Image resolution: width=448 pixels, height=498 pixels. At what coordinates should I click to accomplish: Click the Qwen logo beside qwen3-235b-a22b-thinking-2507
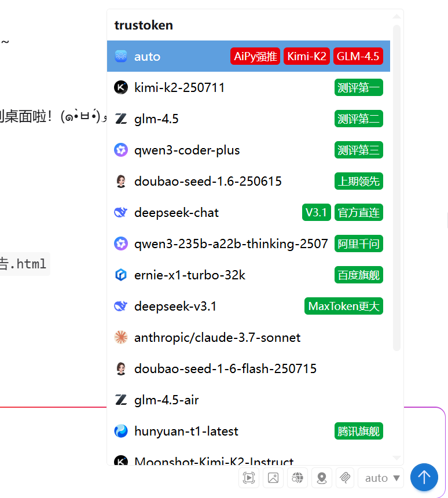tap(121, 244)
